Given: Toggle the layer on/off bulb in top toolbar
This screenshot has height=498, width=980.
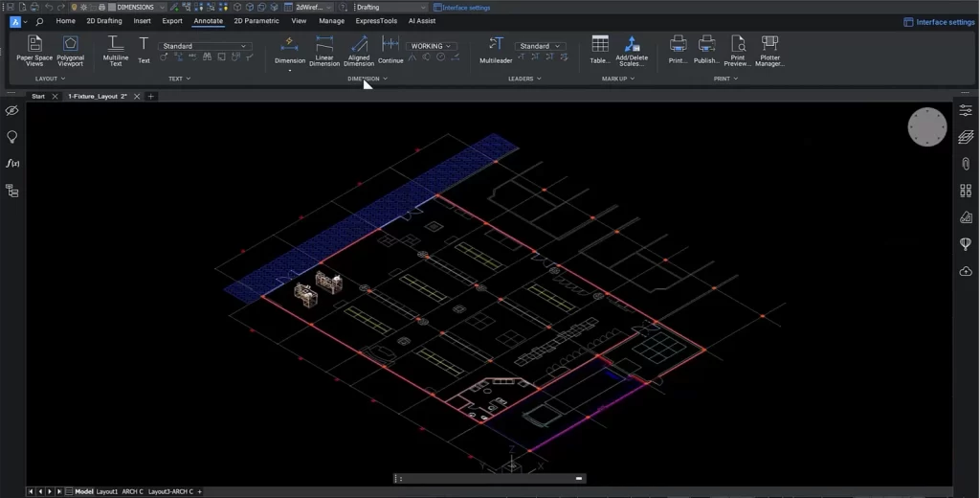Looking at the screenshot, I should (74, 7).
